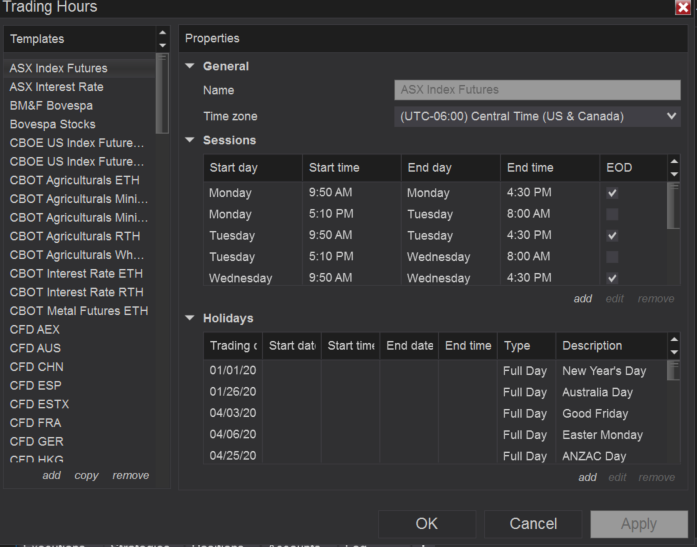Click the EOD column header

(x=633, y=168)
